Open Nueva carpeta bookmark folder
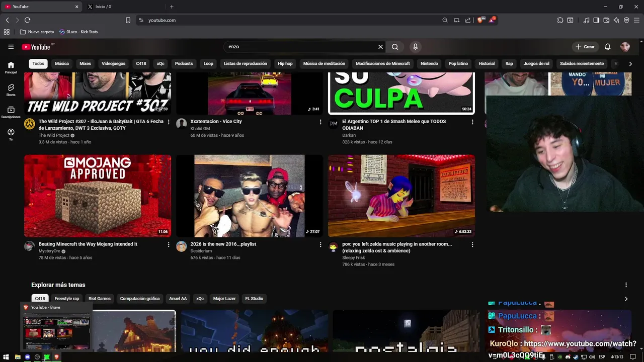Viewport: 644px width, 362px height. pyautogui.click(x=37, y=32)
